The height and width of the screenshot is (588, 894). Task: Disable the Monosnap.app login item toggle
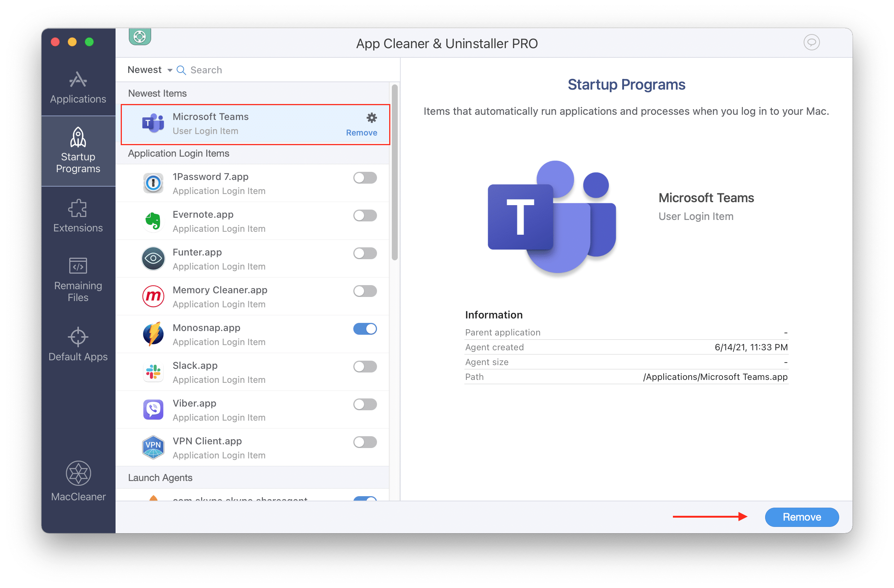[365, 329]
